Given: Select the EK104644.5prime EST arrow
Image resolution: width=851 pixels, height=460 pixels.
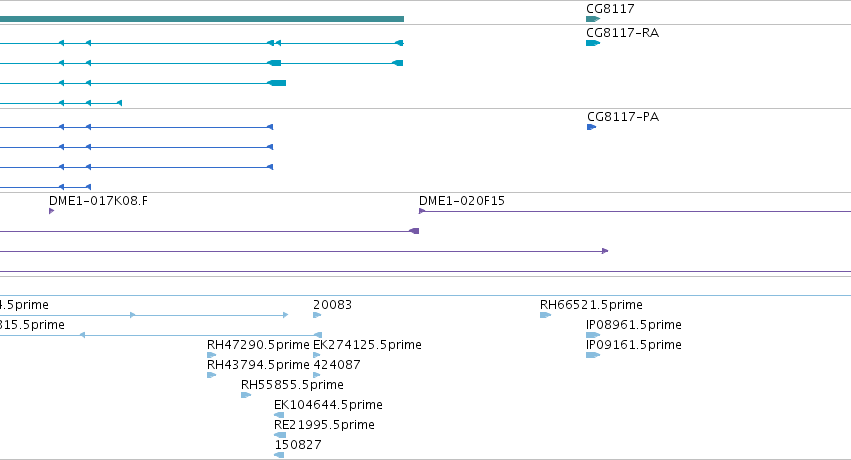Looking at the screenshot, I should click(279, 415).
